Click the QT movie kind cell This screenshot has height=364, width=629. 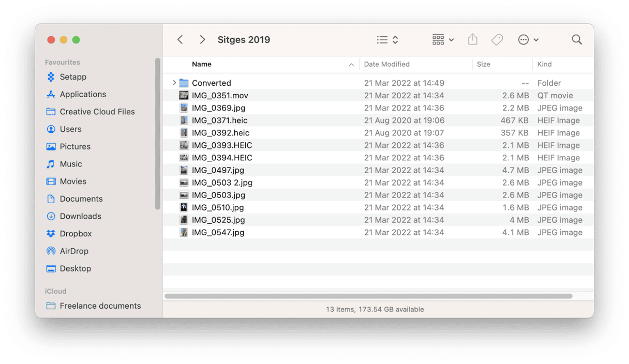click(x=555, y=95)
